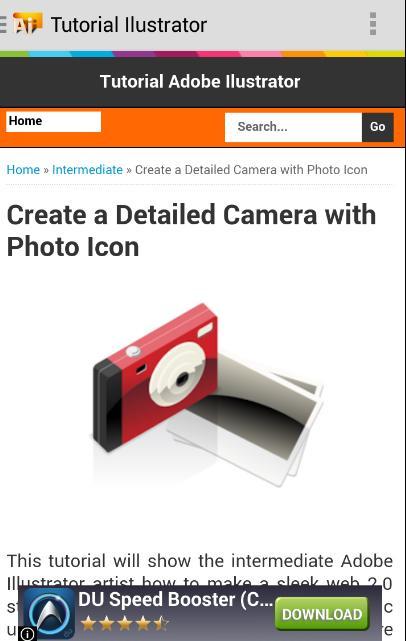Open the Intermediate breadcrumb link
Viewport: 406px width, 641px height.
tap(87, 170)
